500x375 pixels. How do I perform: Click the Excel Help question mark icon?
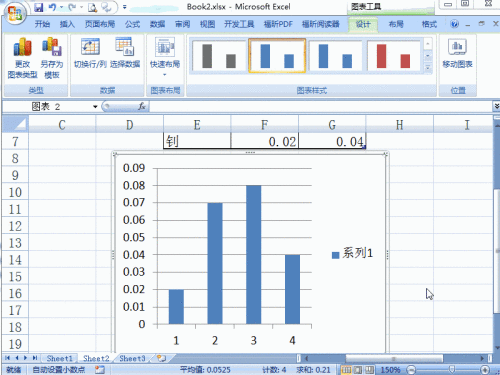(454, 24)
